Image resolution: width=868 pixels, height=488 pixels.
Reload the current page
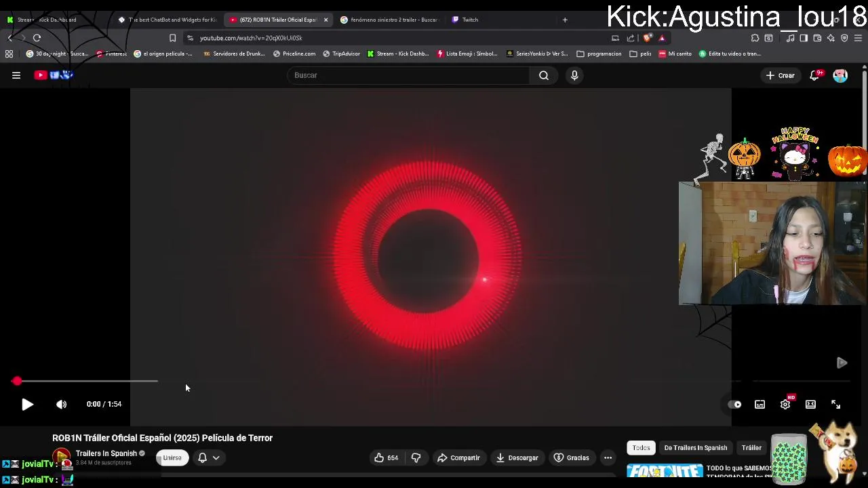click(37, 38)
